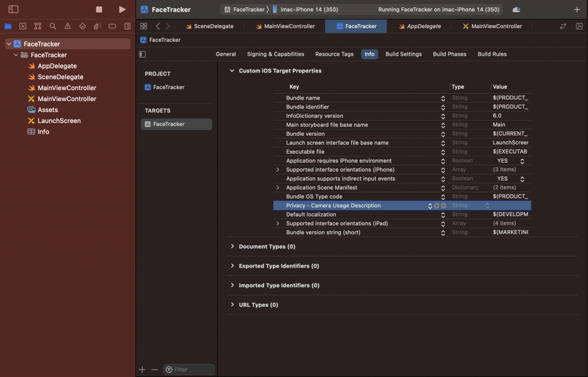Toggle the project and targets list sidebar
Image resolution: width=588 pixels, height=377 pixels.
[x=142, y=55]
